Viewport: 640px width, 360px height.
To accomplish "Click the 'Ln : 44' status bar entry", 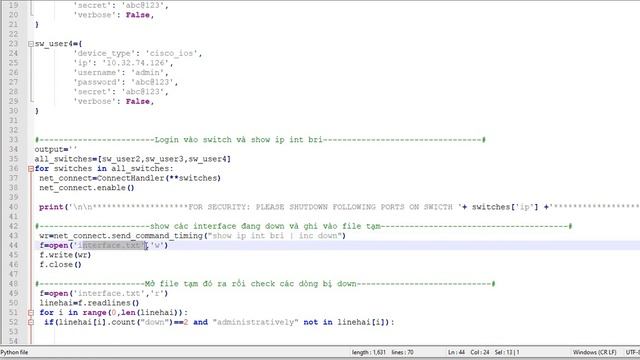I will [x=456, y=352].
